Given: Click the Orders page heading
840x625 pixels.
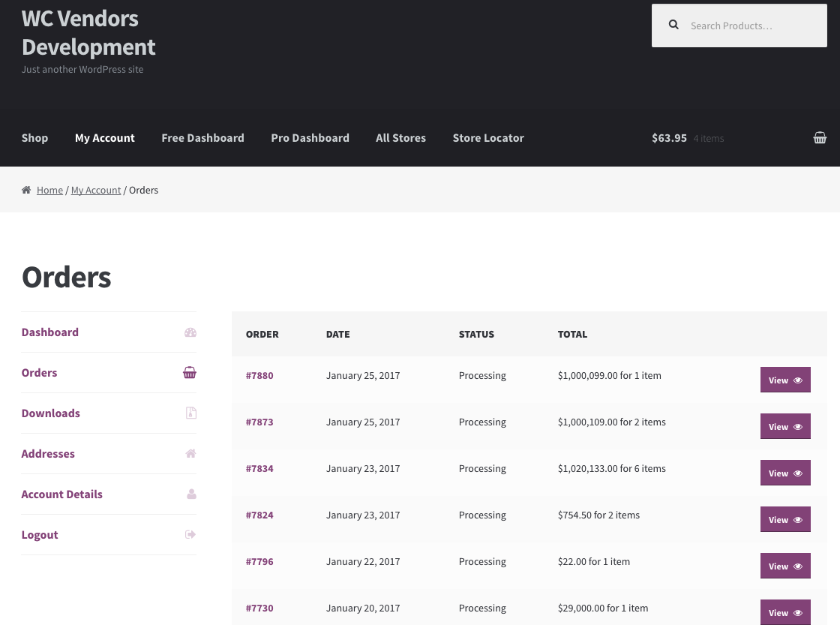Looking at the screenshot, I should pyautogui.click(x=67, y=277).
